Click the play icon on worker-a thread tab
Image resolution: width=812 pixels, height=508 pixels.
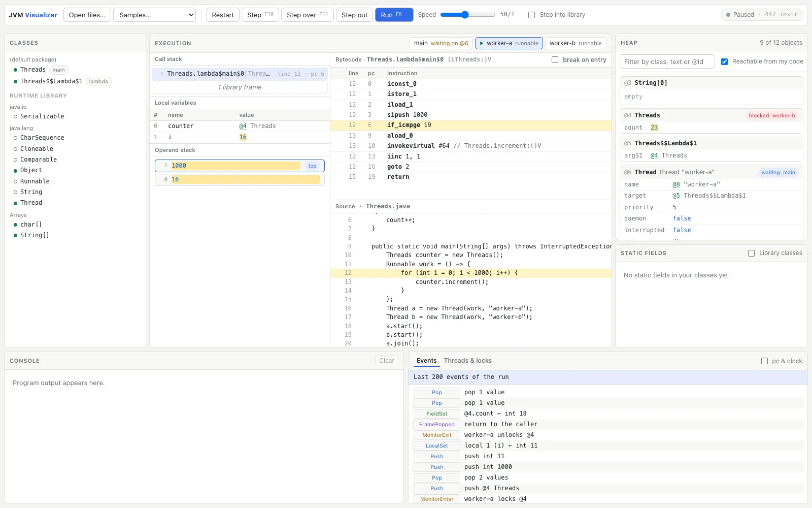482,44
